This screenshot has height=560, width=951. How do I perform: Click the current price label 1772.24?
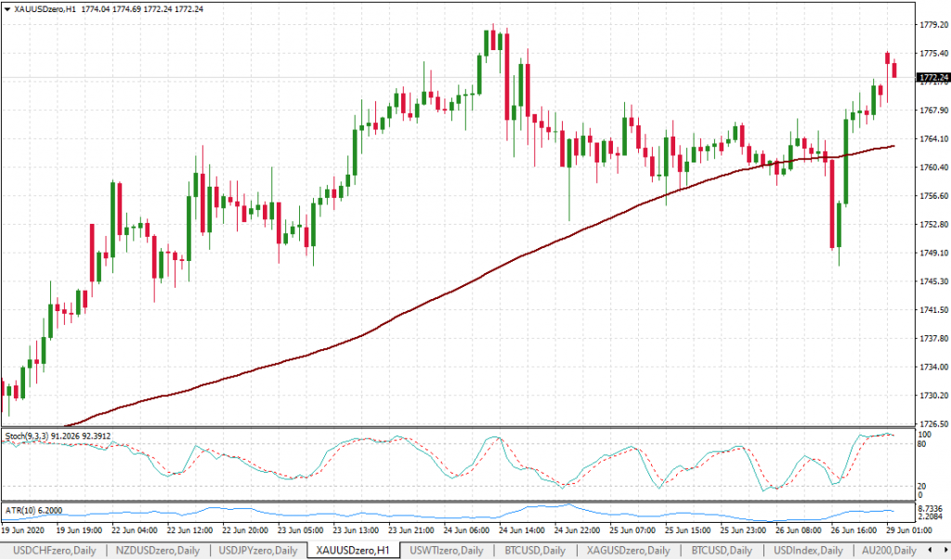point(931,78)
